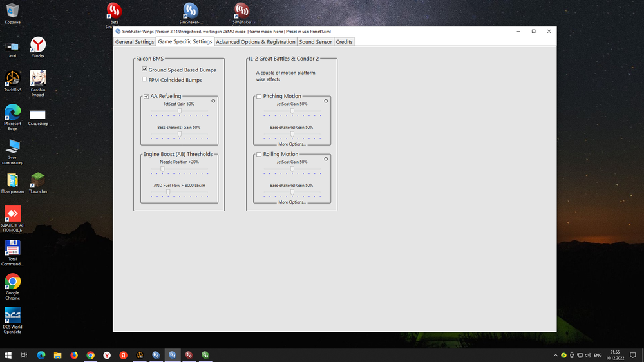Screen dimensions: 644x362
Task: Adjust AA Refueling JetSeat Gain slider
Action: pyautogui.click(x=180, y=112)
